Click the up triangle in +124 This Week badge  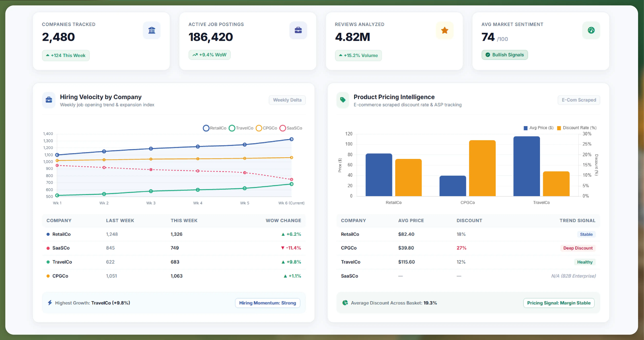pos(47,55)
